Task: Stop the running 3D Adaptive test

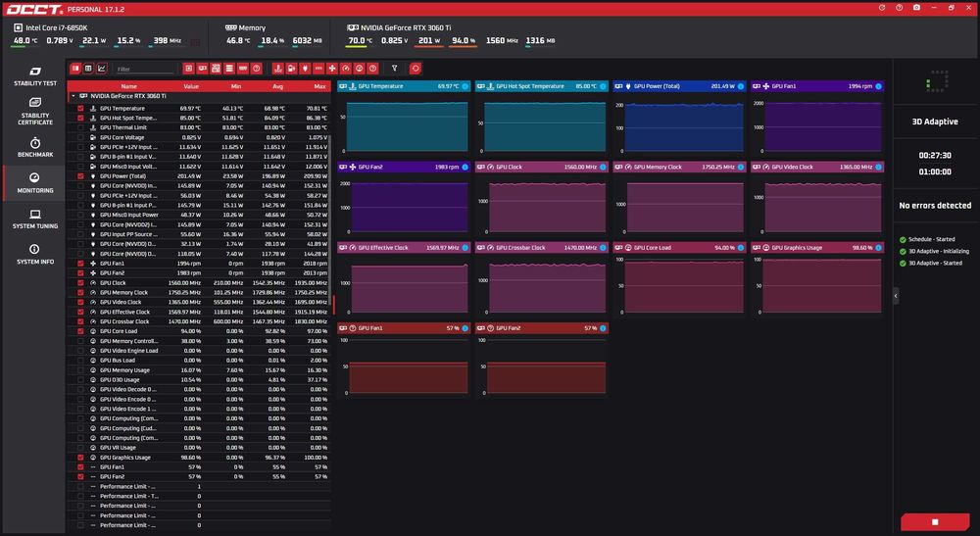Action: [x=935, y=521]
